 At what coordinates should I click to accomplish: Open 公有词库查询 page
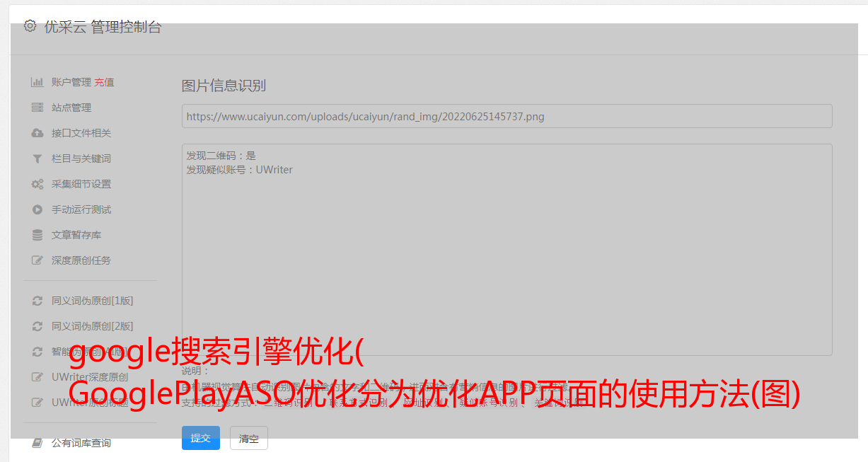tap(81, 443)
